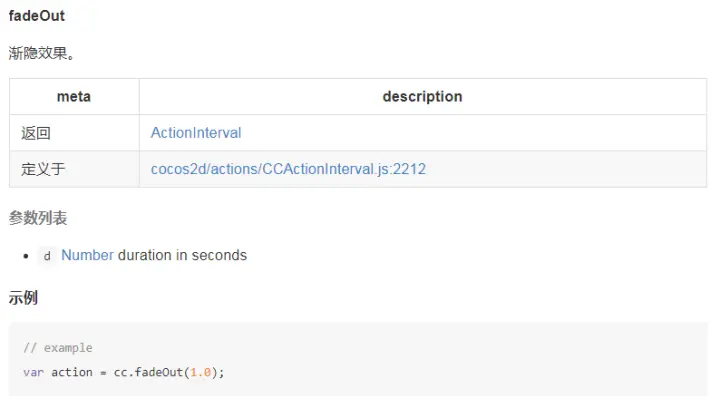720x408 pixels.
Task: Click the 渐隐效果 description text
Action: tap(42, 53)
